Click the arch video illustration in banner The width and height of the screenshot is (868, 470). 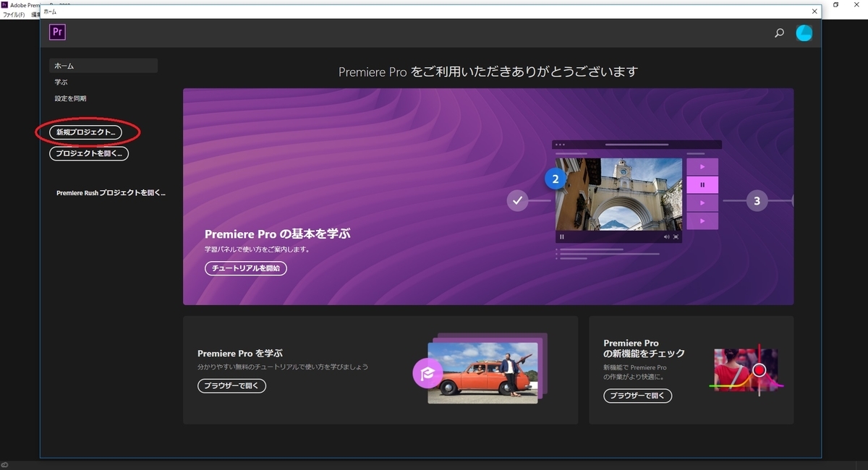tap(618, 193)
